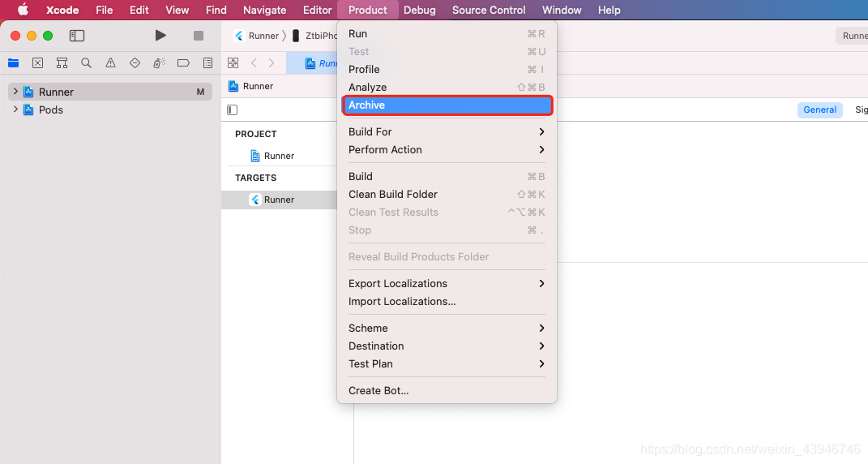This screenshot has height=464, width=868.
Task: Select the ZtbiPhone device destination
Action: coord(315,36)
